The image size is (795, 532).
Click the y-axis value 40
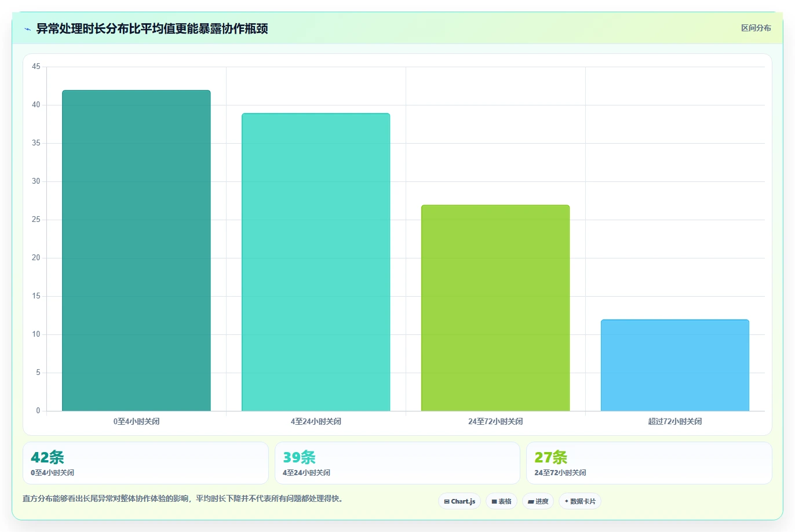point(36,105)
